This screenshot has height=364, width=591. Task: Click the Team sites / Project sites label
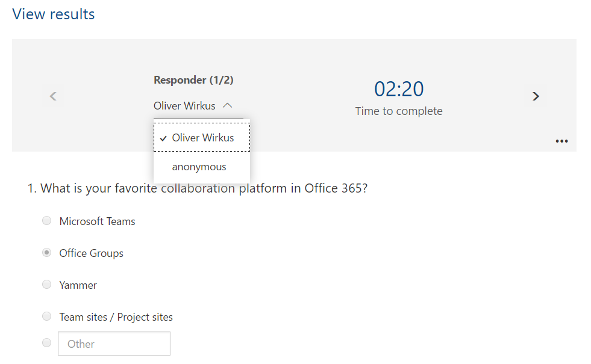coord(116,317)
